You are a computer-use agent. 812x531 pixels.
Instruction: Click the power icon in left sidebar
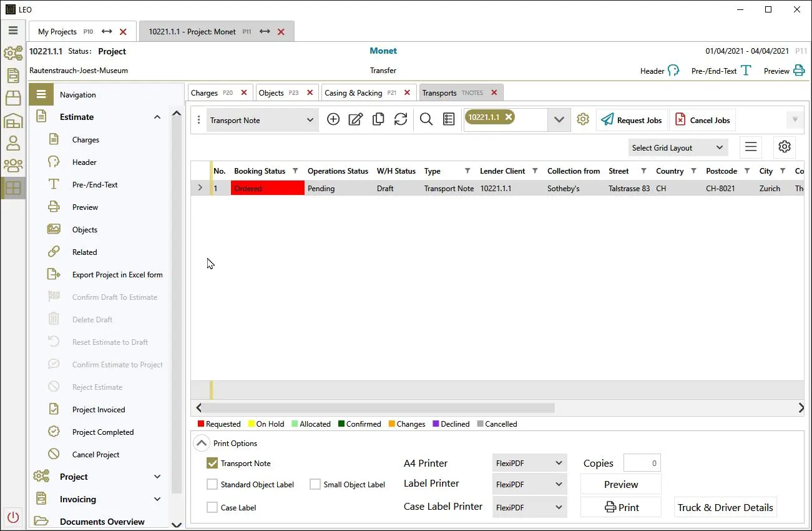(13, 517)
